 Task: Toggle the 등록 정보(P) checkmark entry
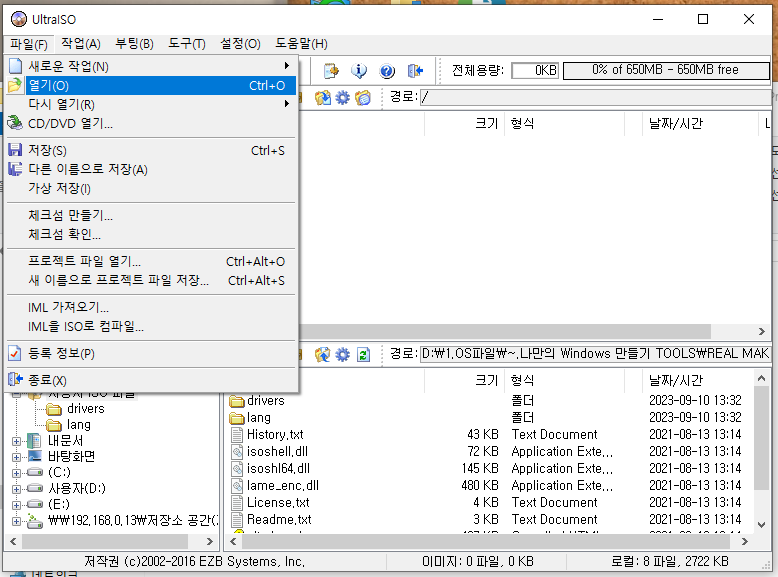tap(150, 353)
